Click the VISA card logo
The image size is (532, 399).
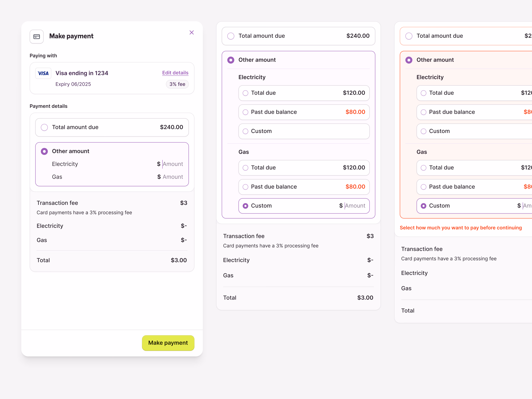pyautogui.click(x=43, y=73)
